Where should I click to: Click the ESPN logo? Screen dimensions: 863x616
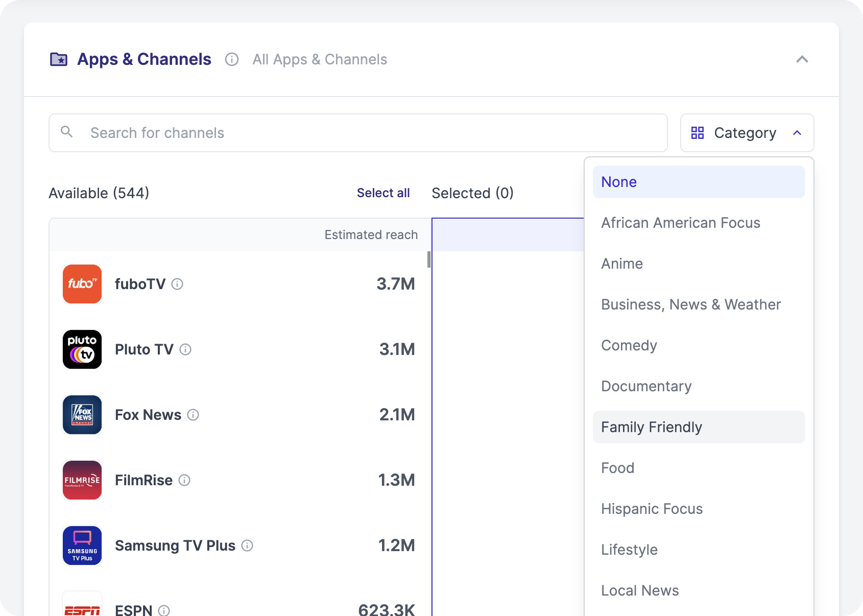tap(82, 604)
